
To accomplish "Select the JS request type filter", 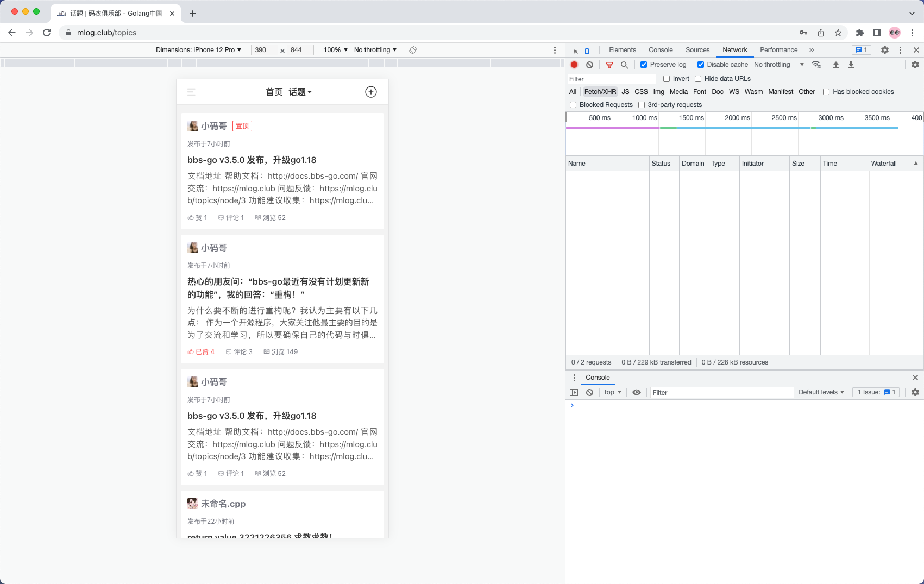I will click(x=625, y=92).
